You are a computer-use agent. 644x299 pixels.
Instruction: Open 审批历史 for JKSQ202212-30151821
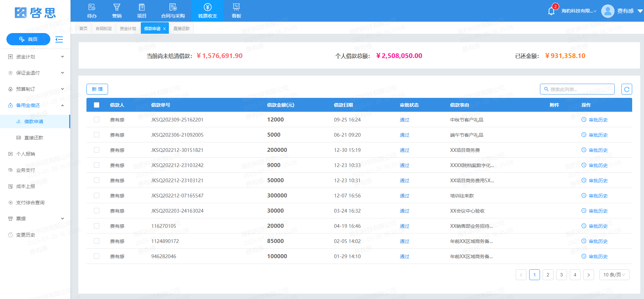598,150
